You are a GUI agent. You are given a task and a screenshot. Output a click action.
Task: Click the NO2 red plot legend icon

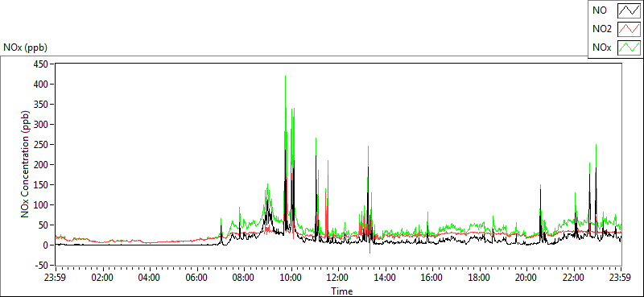[629, 29]
